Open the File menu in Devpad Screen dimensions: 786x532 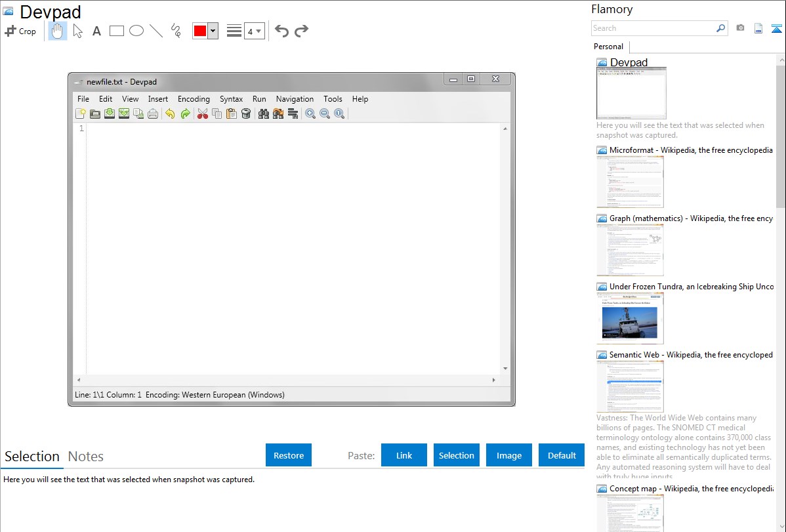coord(83,99)
